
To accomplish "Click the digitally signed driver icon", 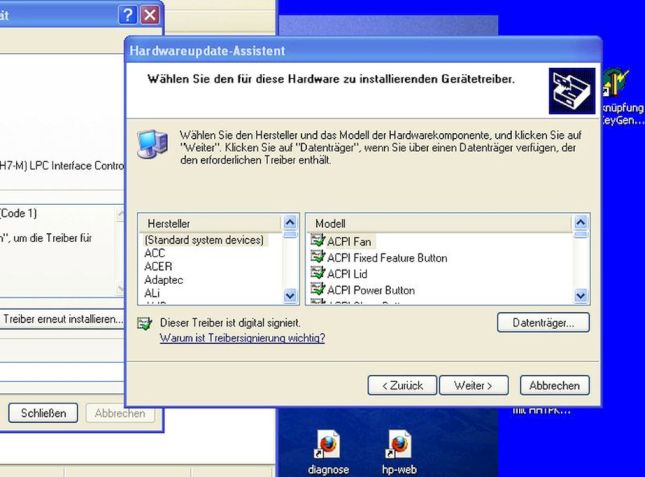I will (x=145, y=324).
